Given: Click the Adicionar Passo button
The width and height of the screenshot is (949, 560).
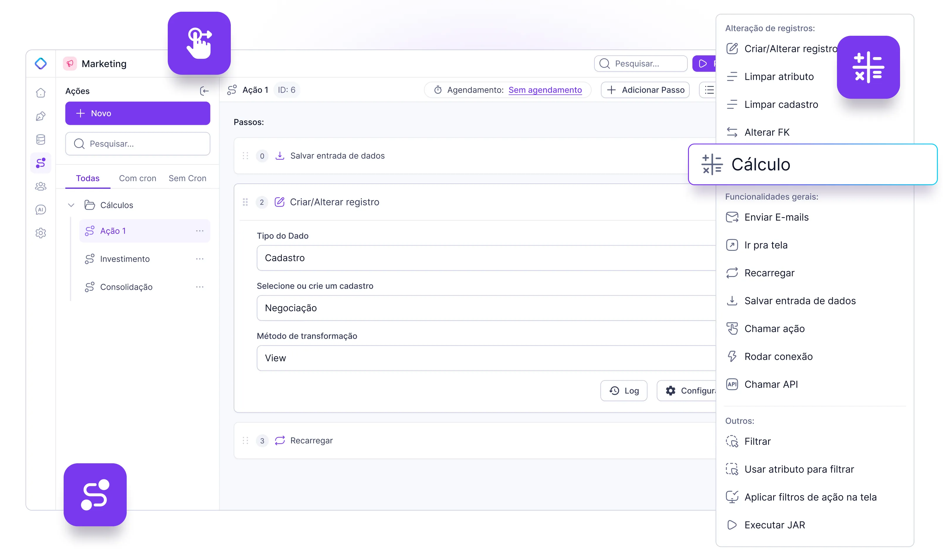Looking at the screenshot, I should tap(645, 90).
